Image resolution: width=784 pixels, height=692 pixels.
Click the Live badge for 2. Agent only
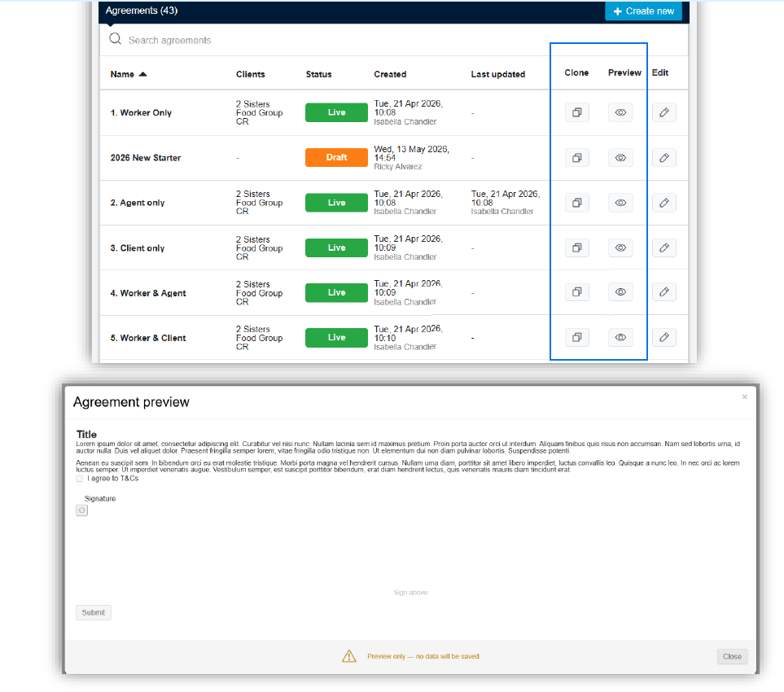coord(336,203)
